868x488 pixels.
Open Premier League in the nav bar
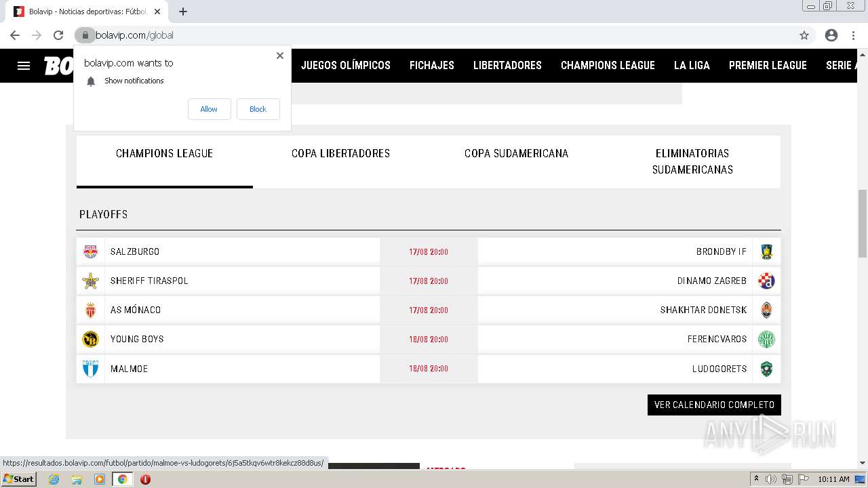coord(768,66)
